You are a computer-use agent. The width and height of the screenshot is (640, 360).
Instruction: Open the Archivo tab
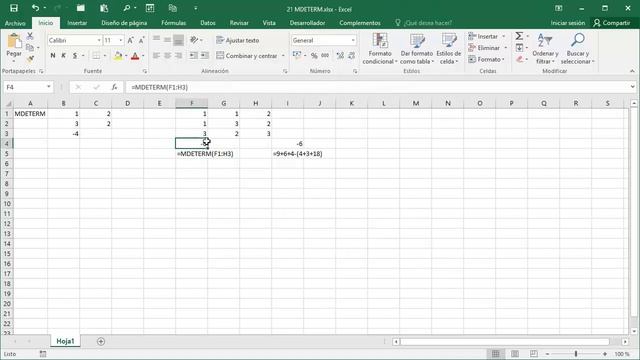(15, 23)
